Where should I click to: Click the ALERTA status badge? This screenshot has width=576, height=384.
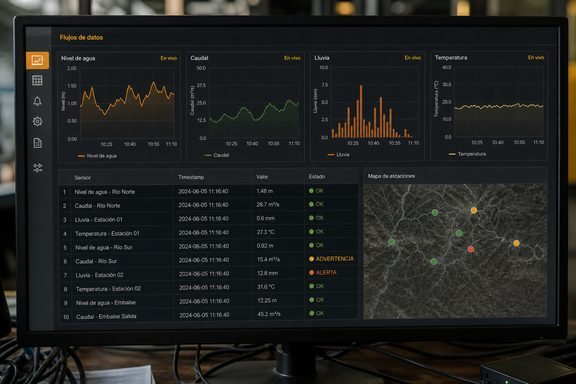[x=323, y=272]
